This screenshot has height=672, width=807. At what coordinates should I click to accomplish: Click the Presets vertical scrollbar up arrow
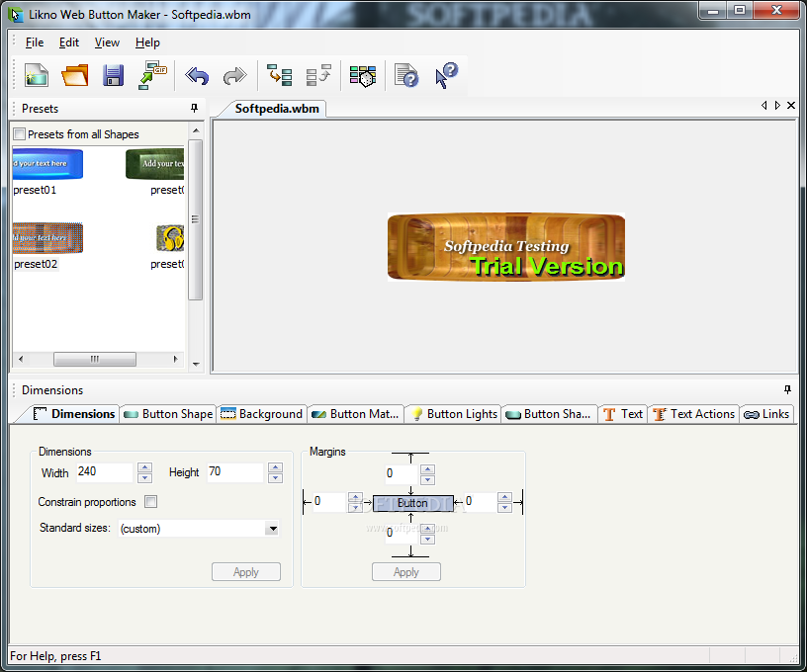[x=196, y=130]
